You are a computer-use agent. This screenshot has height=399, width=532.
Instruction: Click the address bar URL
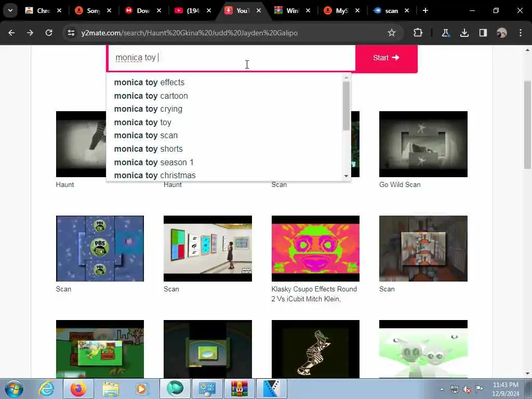[x=189, y=33]
